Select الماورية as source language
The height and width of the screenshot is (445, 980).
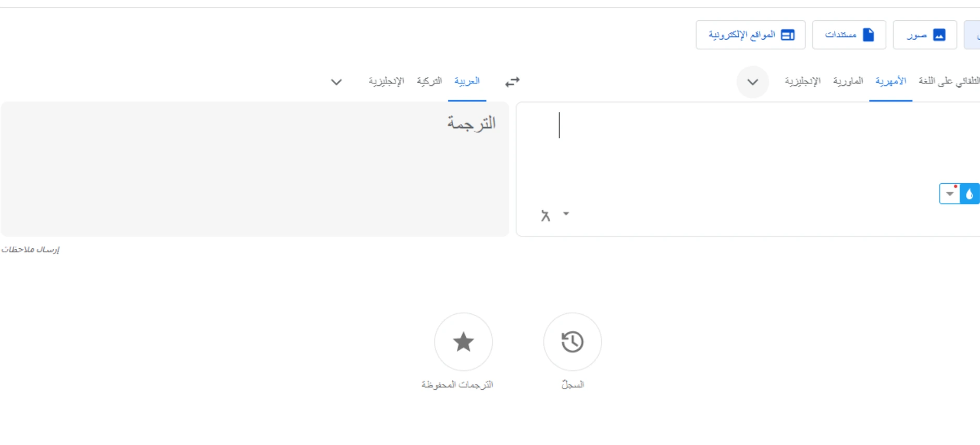[x=849, y=80]
